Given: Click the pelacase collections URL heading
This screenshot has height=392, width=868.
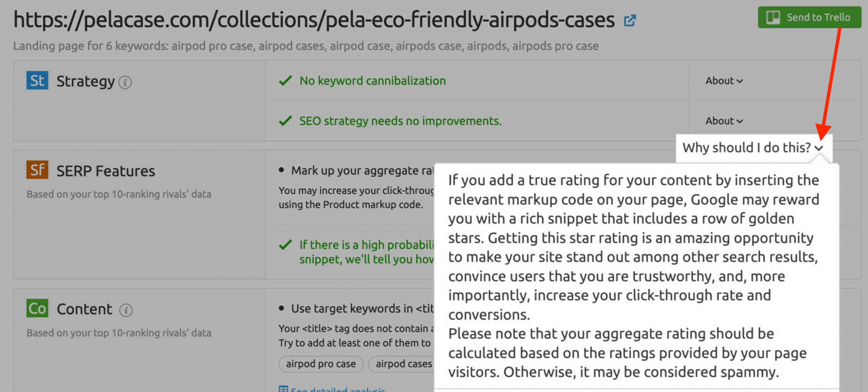Looking at the screenshot, I should pos(314,20).
